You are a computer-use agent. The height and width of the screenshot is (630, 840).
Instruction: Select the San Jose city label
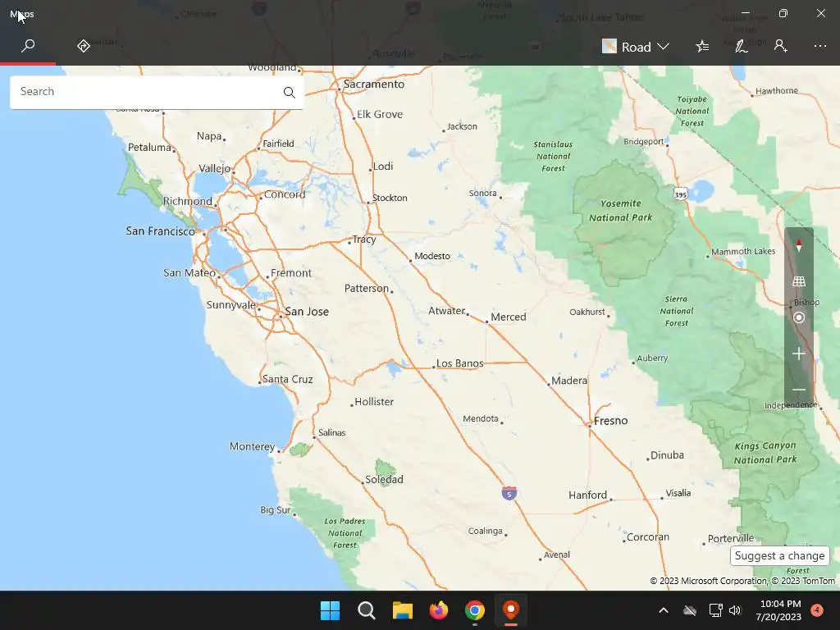(x=307, y=311)
